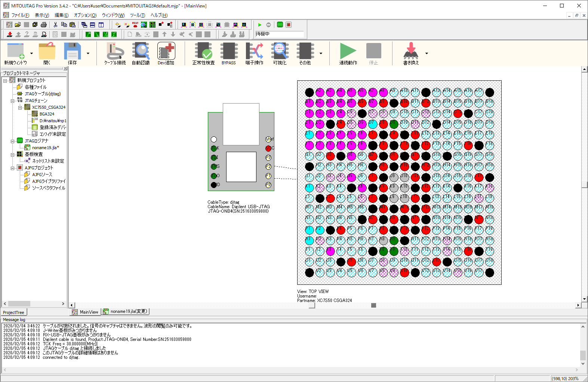Switch to the noname19.jla(変更) tab

(x=126, y=311)
